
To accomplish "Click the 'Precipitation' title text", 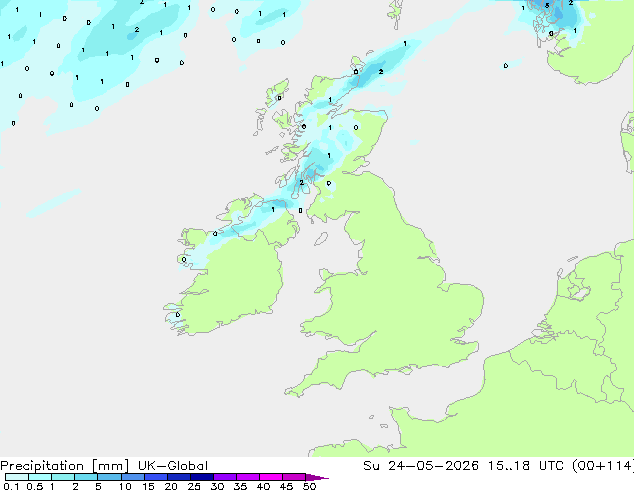I will (x=42, y=466).
